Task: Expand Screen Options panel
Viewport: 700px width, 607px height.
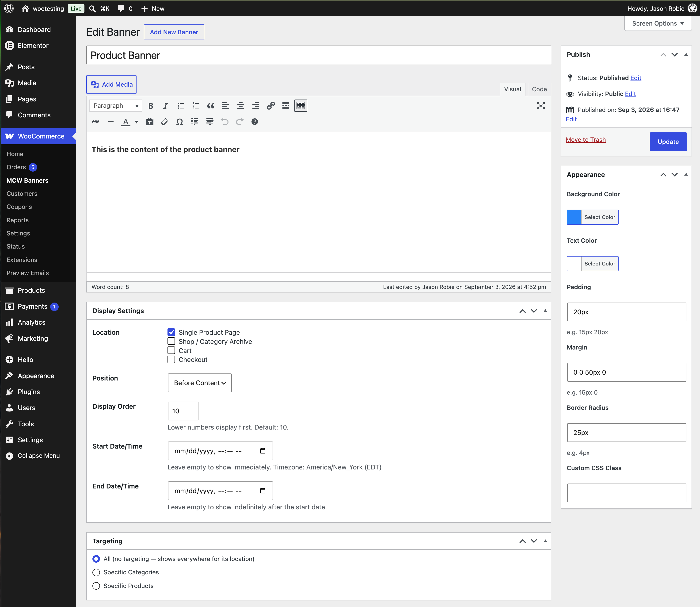Action: 658,23
